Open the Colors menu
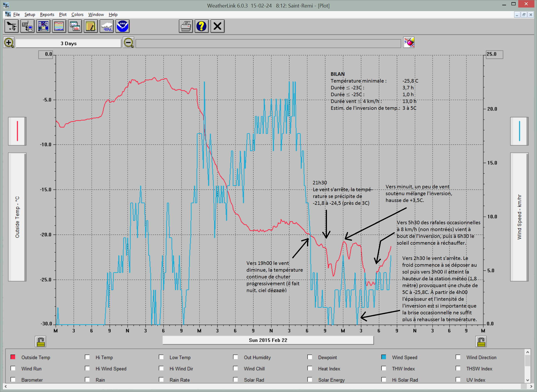The height and width of the screenshot is (392, 537). [77, 15]
